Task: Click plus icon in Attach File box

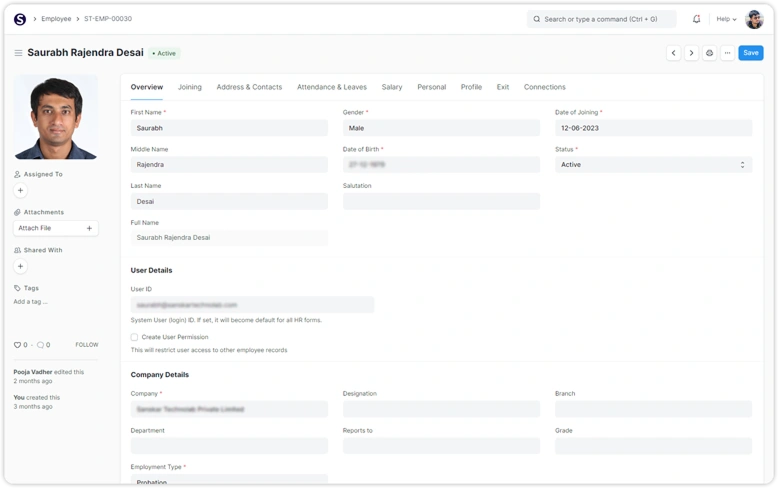Action: (x=89, y=228)
